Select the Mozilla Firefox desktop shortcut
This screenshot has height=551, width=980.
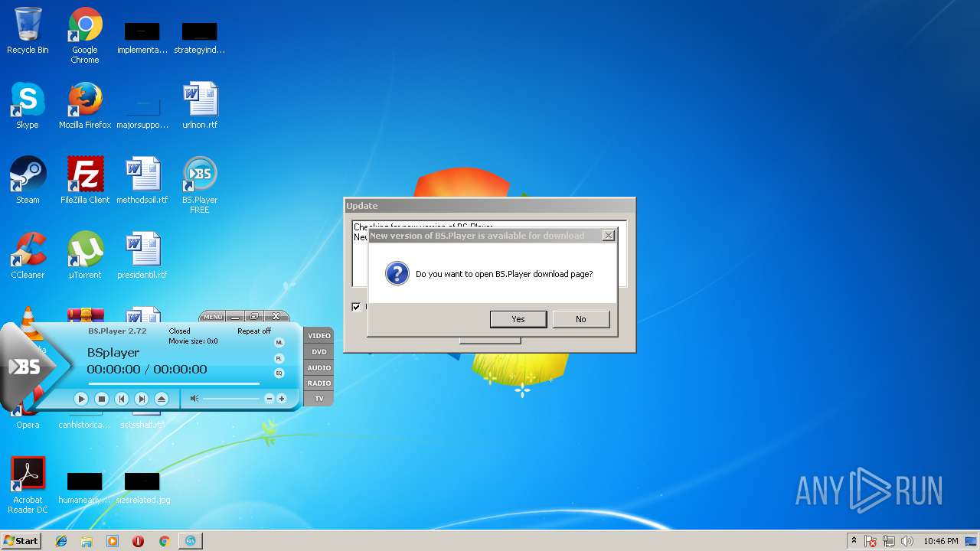click(85, 106)
